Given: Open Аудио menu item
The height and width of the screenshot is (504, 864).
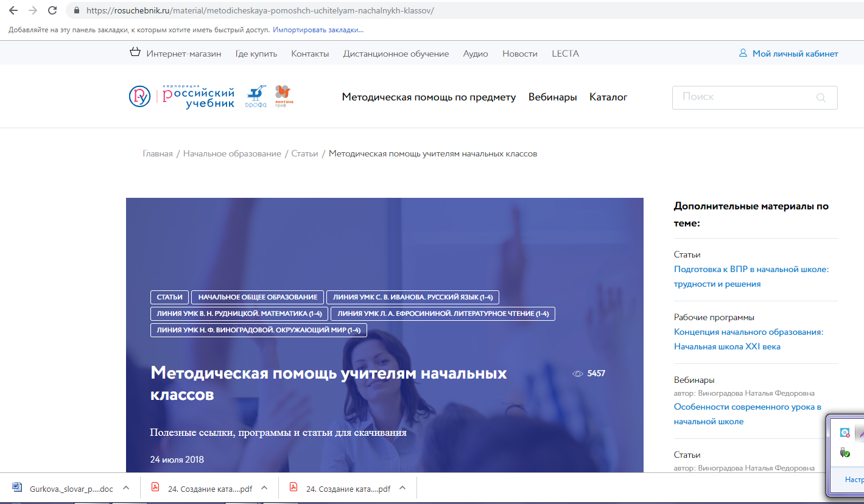Looking at the screenshot, I should (x=476, y=54).
